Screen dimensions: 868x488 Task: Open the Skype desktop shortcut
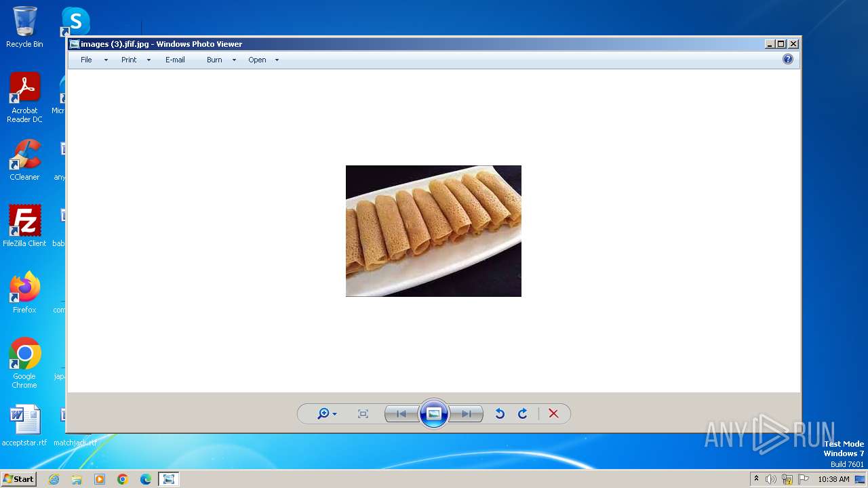point(75,22)
